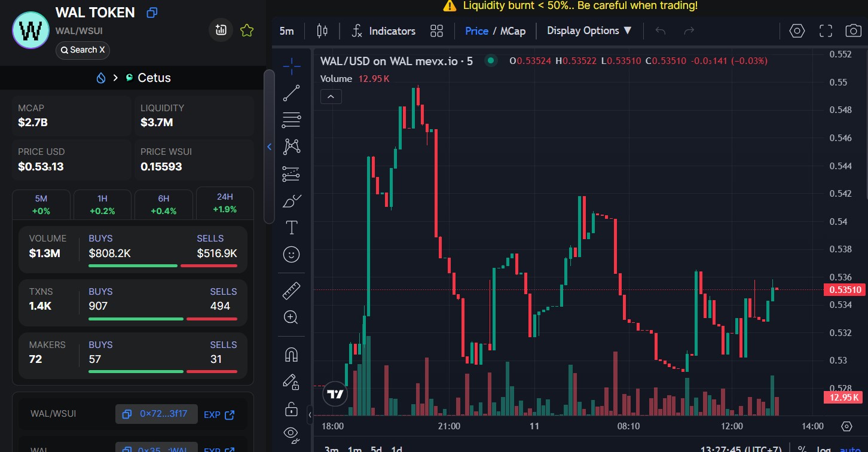Open the 5m timeframe selector
The height and width of the screenshot is (452, 868).
pos(287,31)
